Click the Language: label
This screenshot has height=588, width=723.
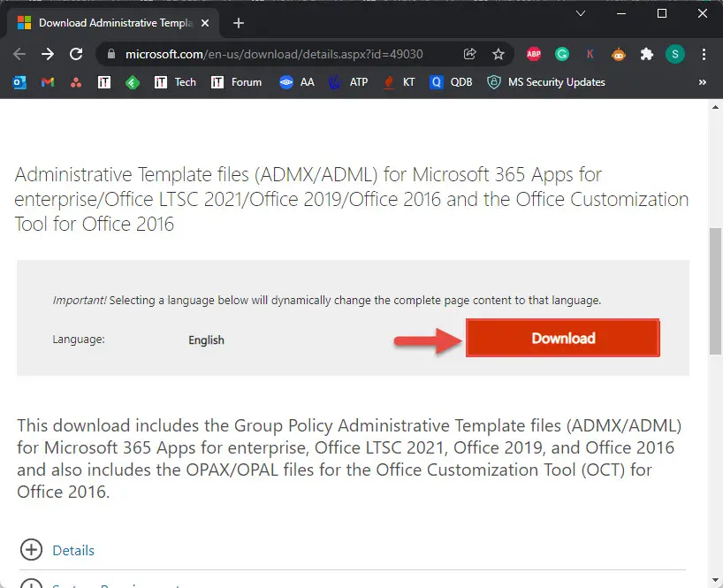click(x=79, y=339)
